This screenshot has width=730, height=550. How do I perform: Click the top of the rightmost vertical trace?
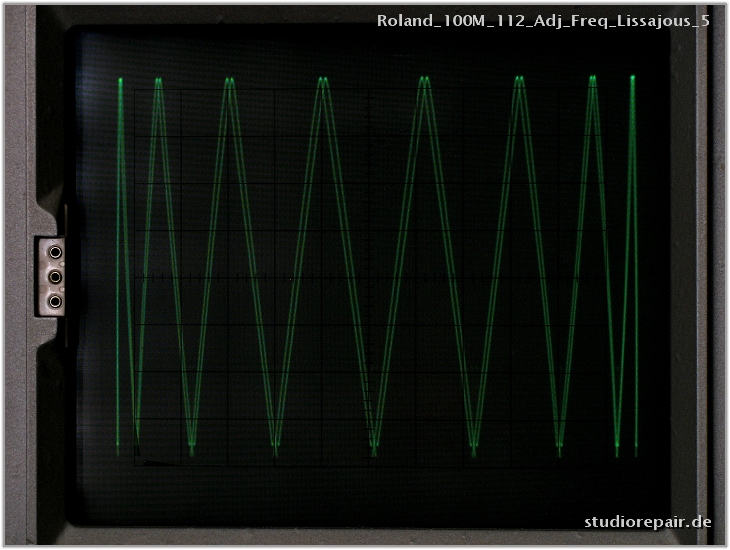pos(633,80)
